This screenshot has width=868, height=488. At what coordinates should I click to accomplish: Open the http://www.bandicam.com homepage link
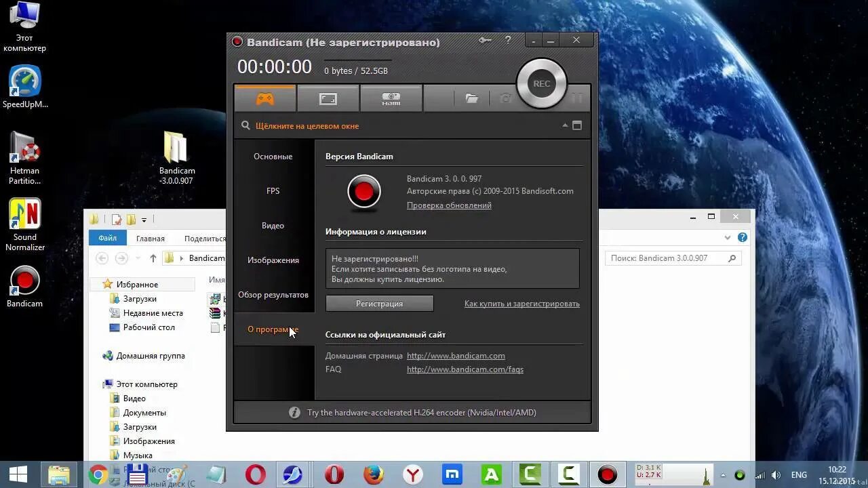(456, 356)
